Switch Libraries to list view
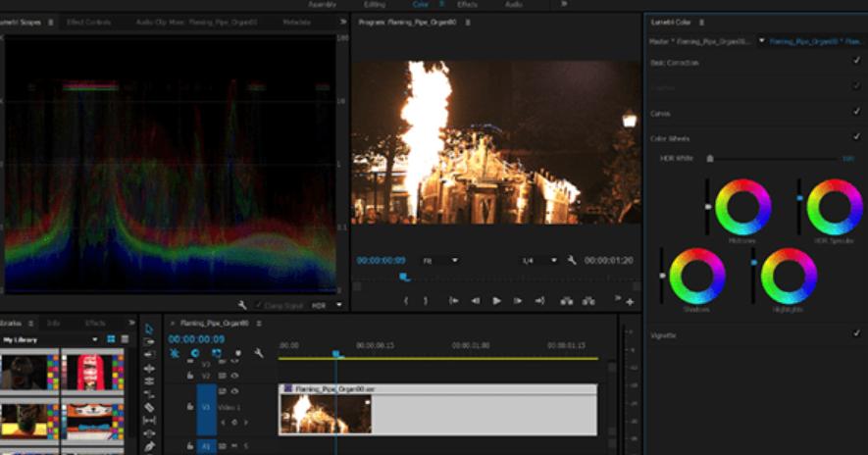Image resolution: width=868 pixels, height=455 pixels. click(125, 338)
